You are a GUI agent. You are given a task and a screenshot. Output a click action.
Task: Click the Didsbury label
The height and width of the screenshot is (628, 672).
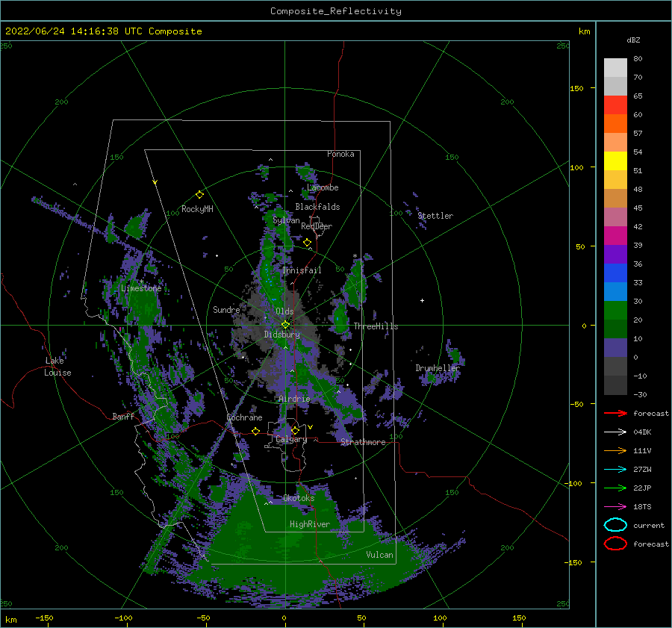[281, 335]
